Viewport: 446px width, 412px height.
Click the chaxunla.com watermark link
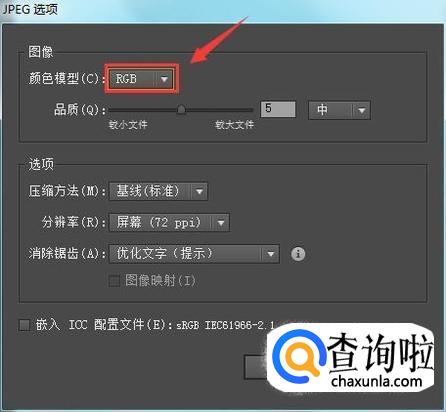click(x=377, y=381)
